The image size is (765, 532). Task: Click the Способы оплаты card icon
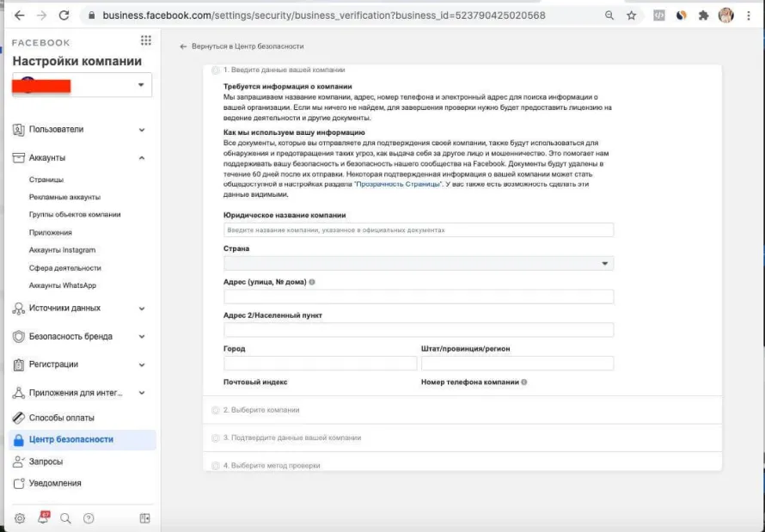click(19, 418)
